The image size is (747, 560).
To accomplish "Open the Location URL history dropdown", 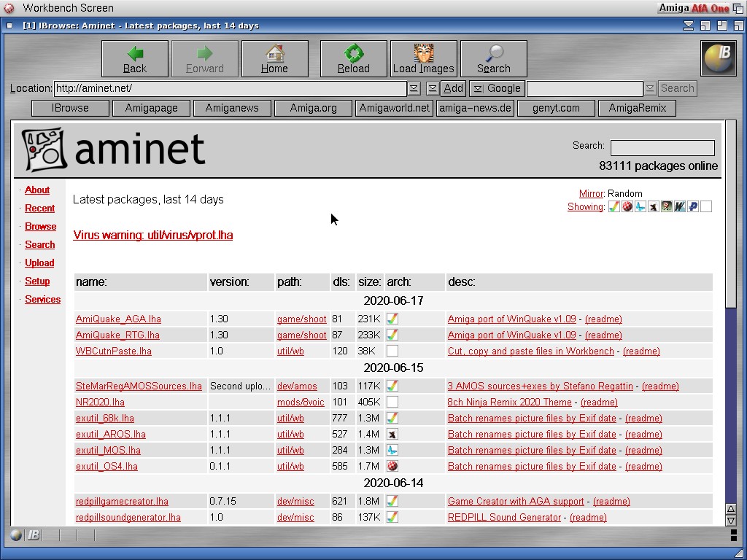I will pos(414,88).
